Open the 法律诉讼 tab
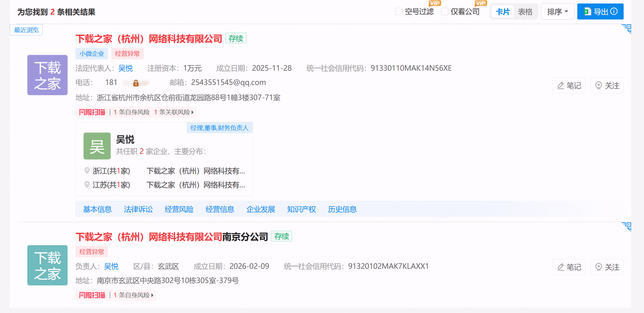The height and width of the screenshot is (313, 644). point(138,209)
